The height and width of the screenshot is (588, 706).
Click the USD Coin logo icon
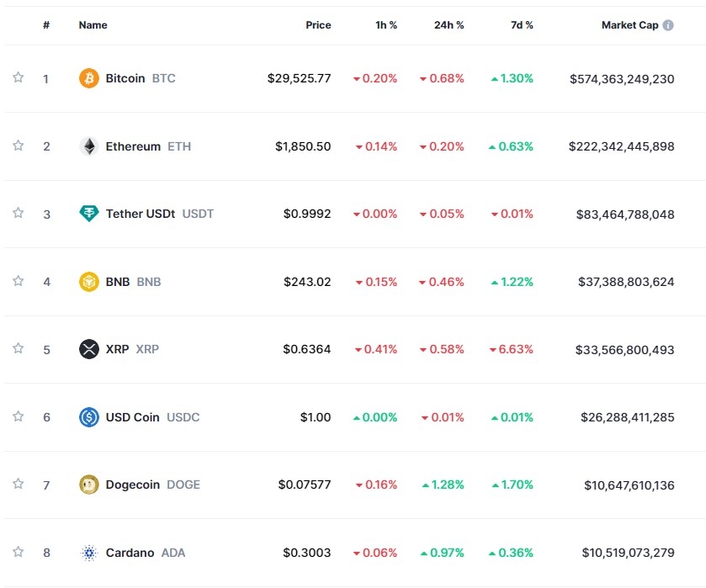click(88, 416)
